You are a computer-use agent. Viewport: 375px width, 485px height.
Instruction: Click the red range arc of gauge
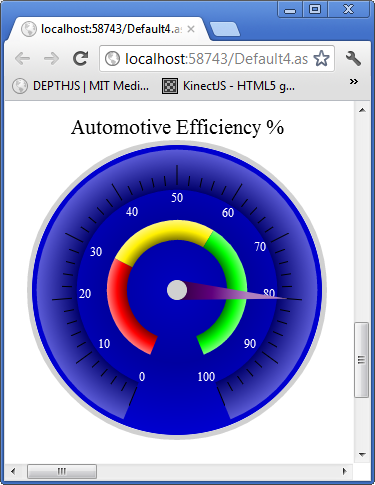pyautogui.click(x=119, y=300)
